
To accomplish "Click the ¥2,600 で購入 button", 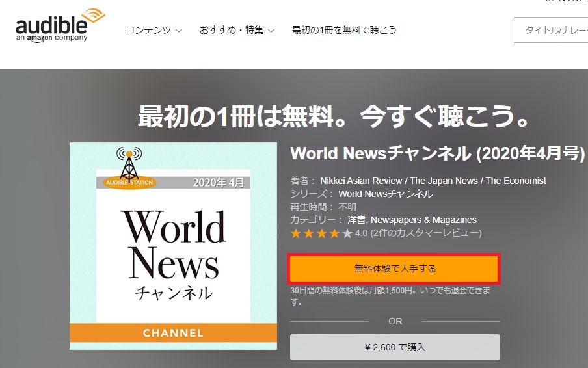I will tap(395, 347).
